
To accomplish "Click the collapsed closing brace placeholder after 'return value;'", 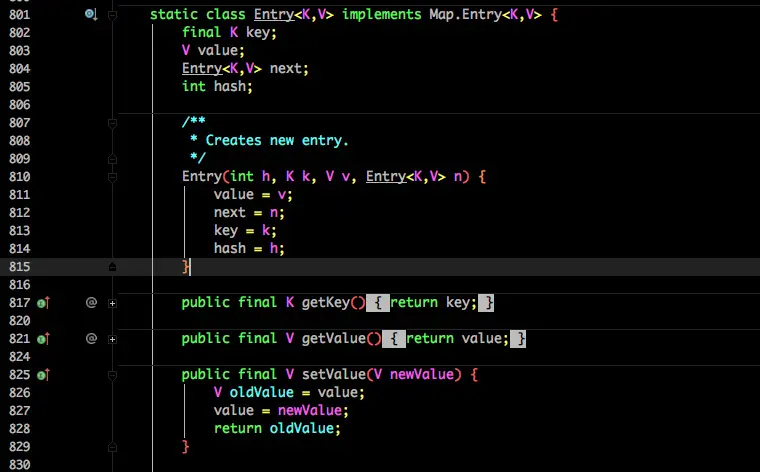I will pyautogui.click(x=518, y=339).
